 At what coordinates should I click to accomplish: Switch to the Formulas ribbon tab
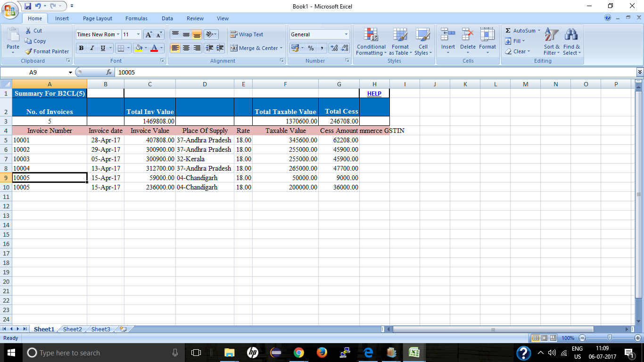tap(136, 18)
